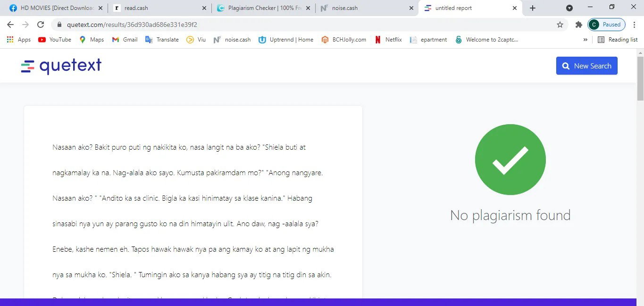Close the Plagiarism Checker tab
Screen dimensions: 644x306
308,8
